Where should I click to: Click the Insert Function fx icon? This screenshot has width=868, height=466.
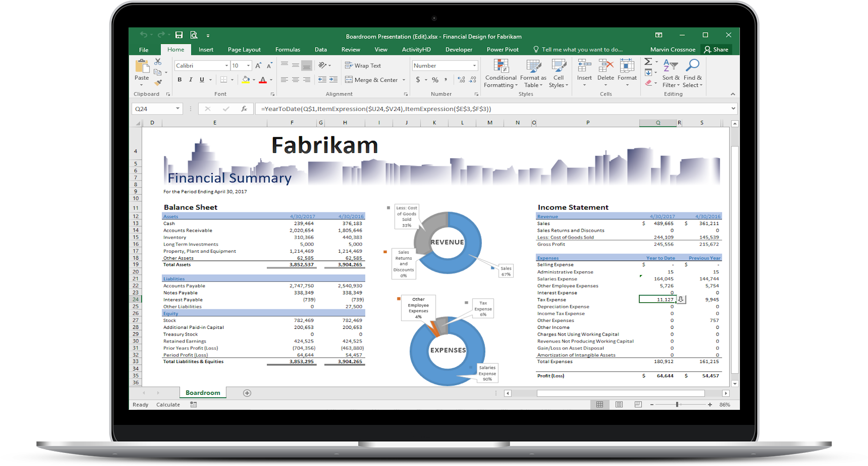pyautogui.click(x=244, y=109)
